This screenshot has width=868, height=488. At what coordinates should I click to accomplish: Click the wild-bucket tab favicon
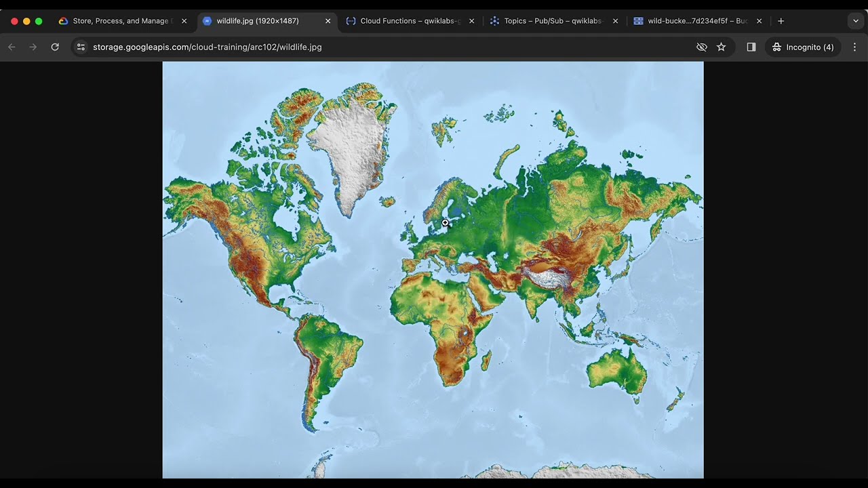(x=638, y=21)
